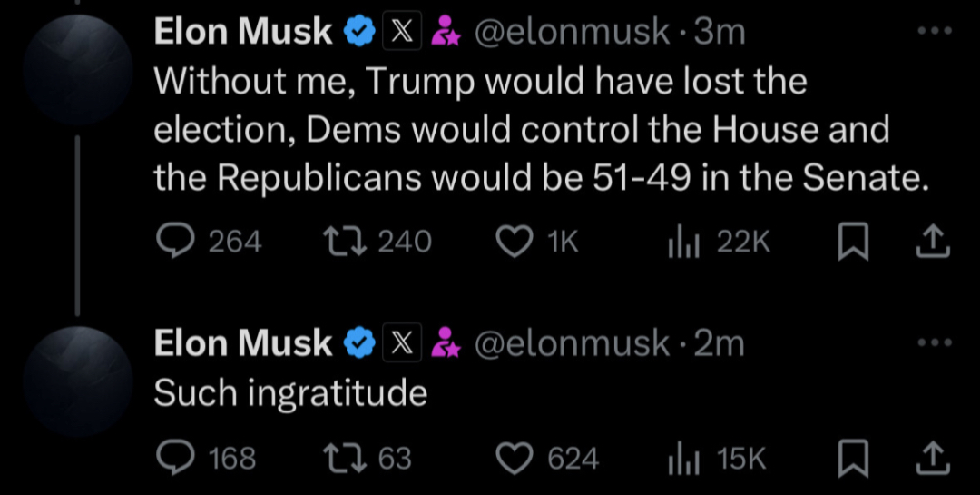Repost the tweet about the election
Screen dimensions: 980x495
coord(344,241)
